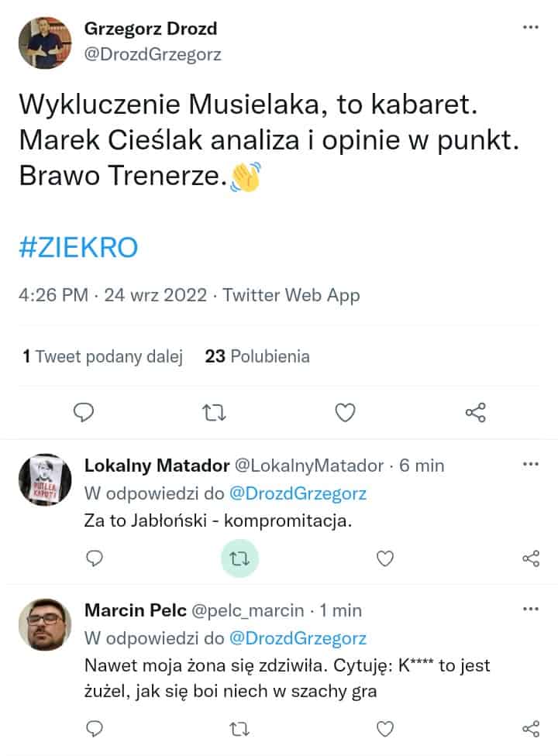Toggle retweet on Lokalny Matador's reply
This screenshot has width=558, height=756.
click(240, 558)
